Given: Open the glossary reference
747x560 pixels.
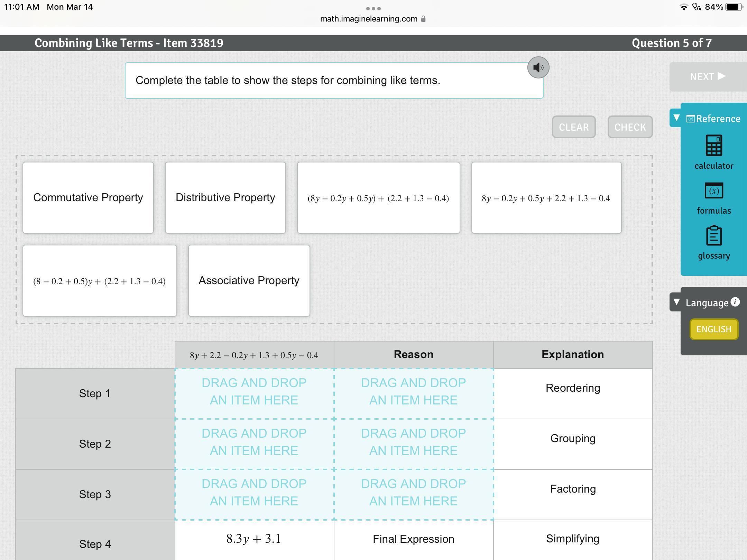Looking at the screenshot, I should point(713,236).
